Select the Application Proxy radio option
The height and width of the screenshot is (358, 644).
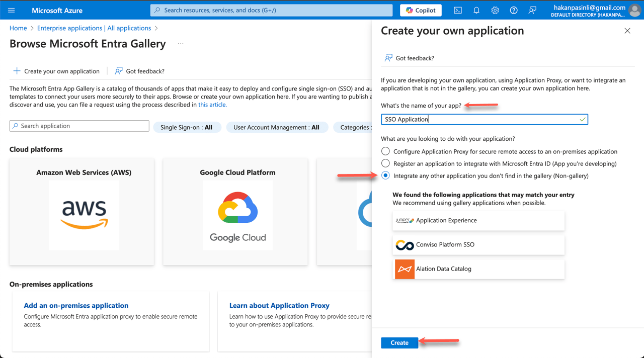[x=385, y=151]
